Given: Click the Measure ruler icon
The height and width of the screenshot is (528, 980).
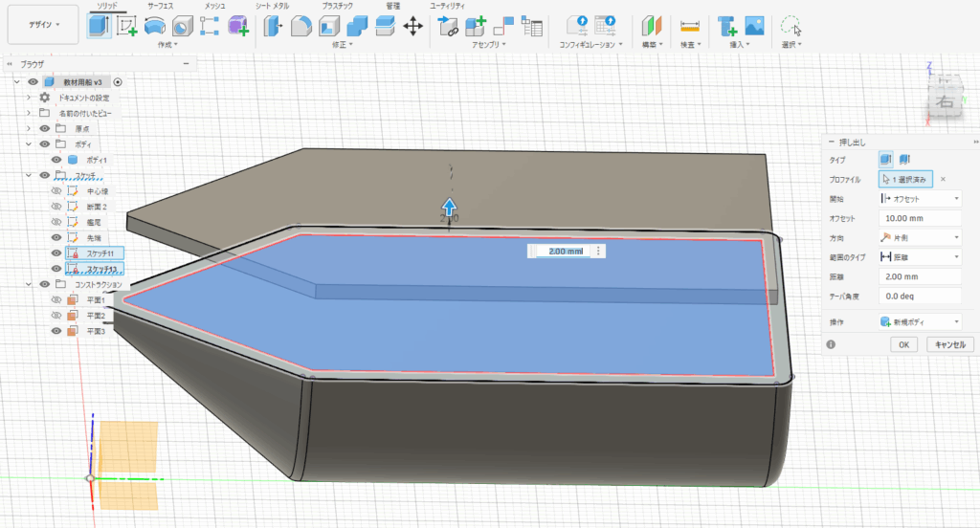Looking at the screenshot, I should 689,26.
